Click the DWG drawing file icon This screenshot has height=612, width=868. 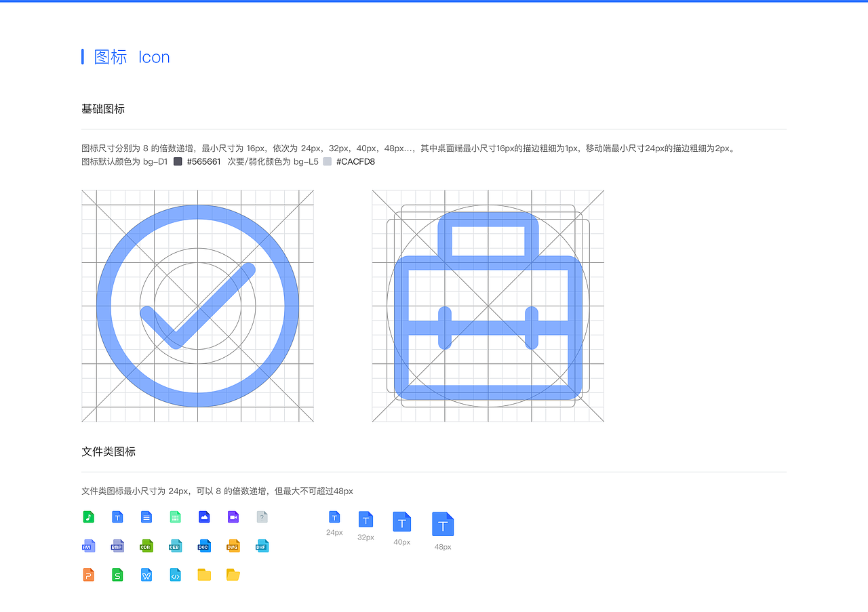pos(233,546)
